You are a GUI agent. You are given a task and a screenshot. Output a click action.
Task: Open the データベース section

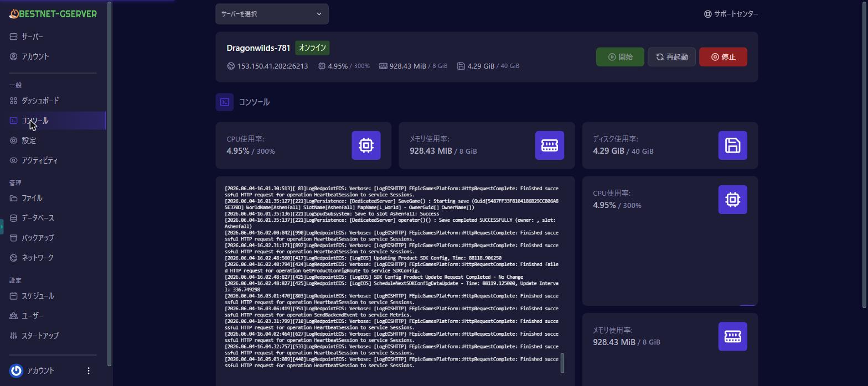click(53, 218)
